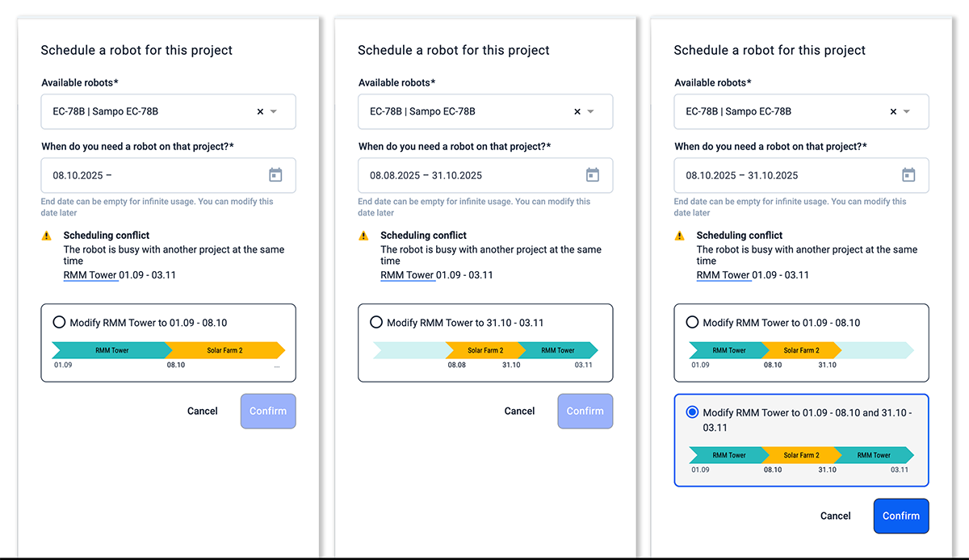Open the calendar picker in the right dialog
The image size is (969, 560).
(x=909, y=175)
